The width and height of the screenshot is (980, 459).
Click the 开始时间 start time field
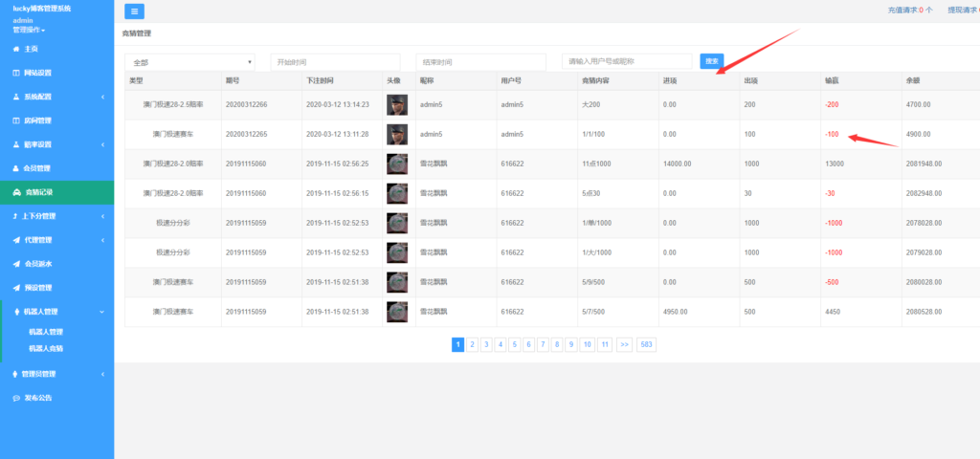[335, 62]
